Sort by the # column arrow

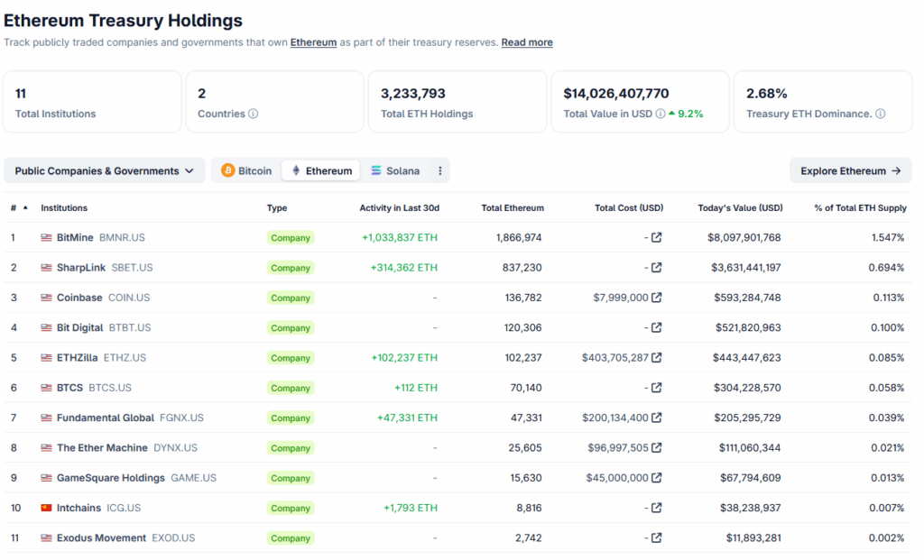tap(25, 208)
